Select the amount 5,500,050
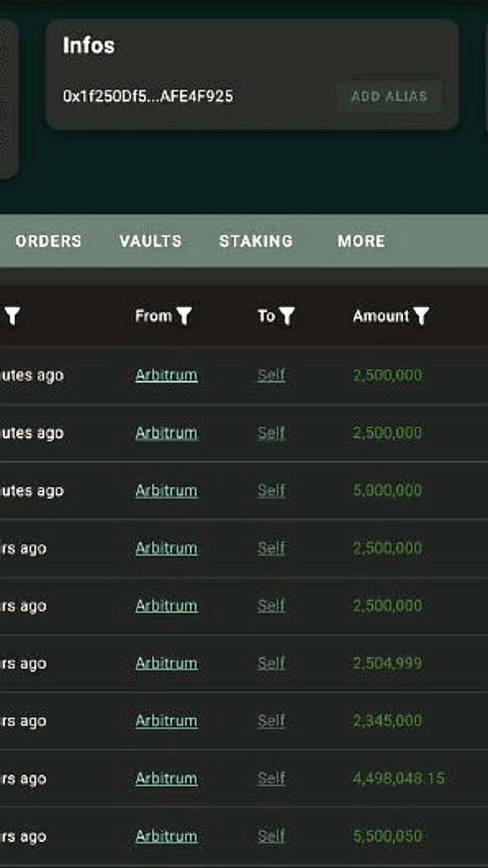 coord(387,836)
